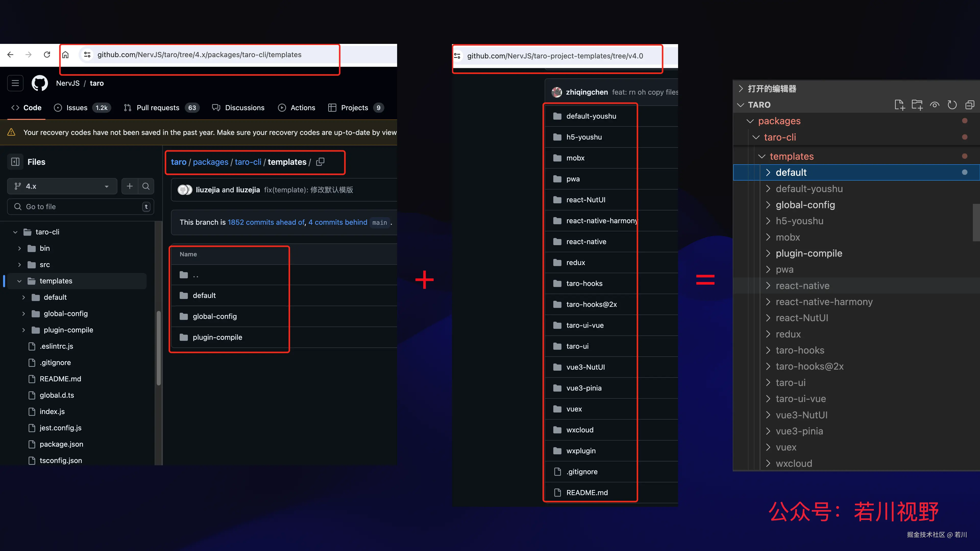The image size is (980, 551).
Task: Click the New Folder icon in TARO explorer
Action: [x=917, y=105]
